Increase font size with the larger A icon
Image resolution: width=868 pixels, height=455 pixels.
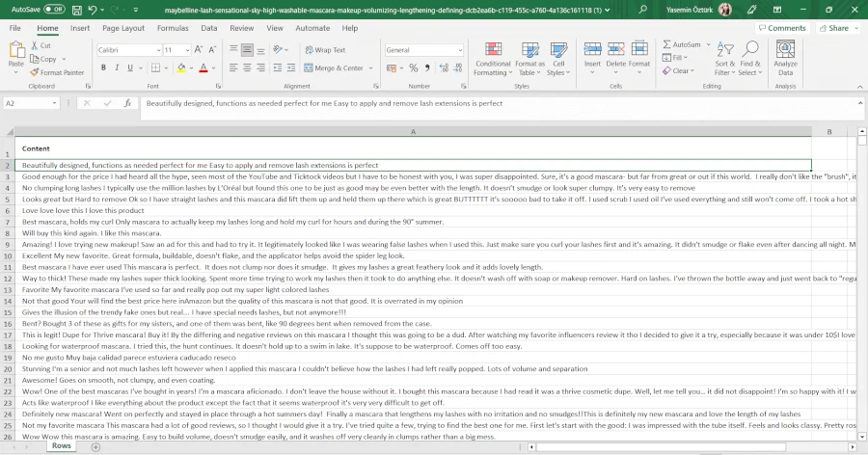point(199,50)
